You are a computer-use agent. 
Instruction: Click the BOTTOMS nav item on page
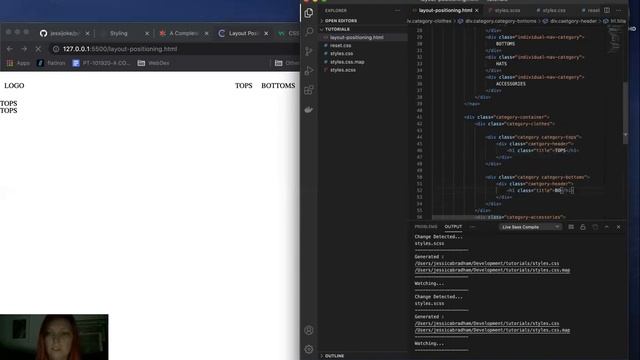pos(278,86)
